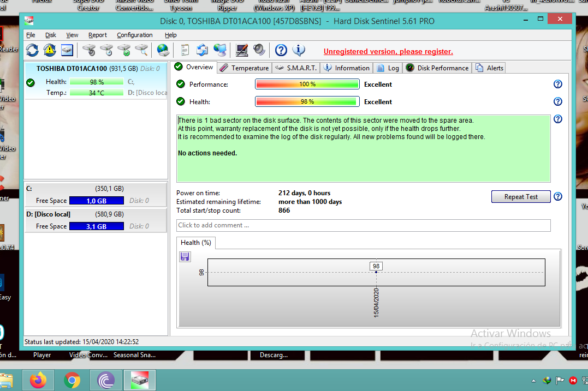The height and width of the screenshot is (391, 588).
Task: Click the disk with green checkmark icon
Action: pyautogui.click(x=124, y=50)
